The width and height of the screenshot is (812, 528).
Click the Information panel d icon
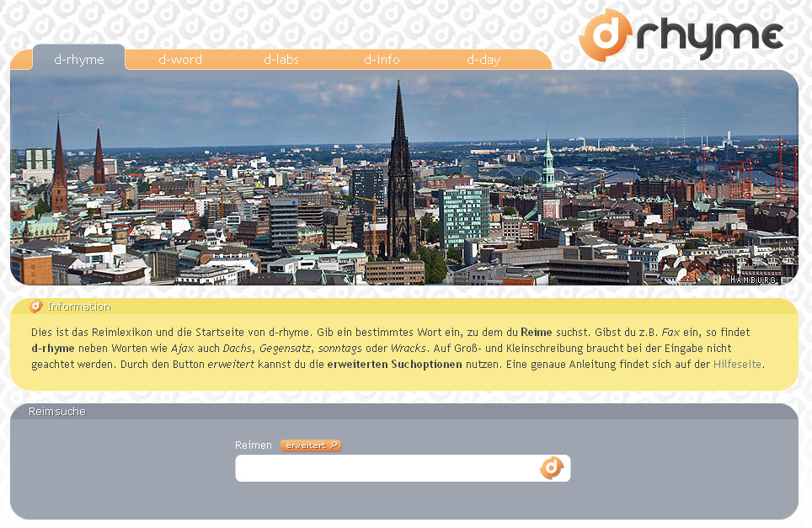pyautogui.click(x=35, y=307)
